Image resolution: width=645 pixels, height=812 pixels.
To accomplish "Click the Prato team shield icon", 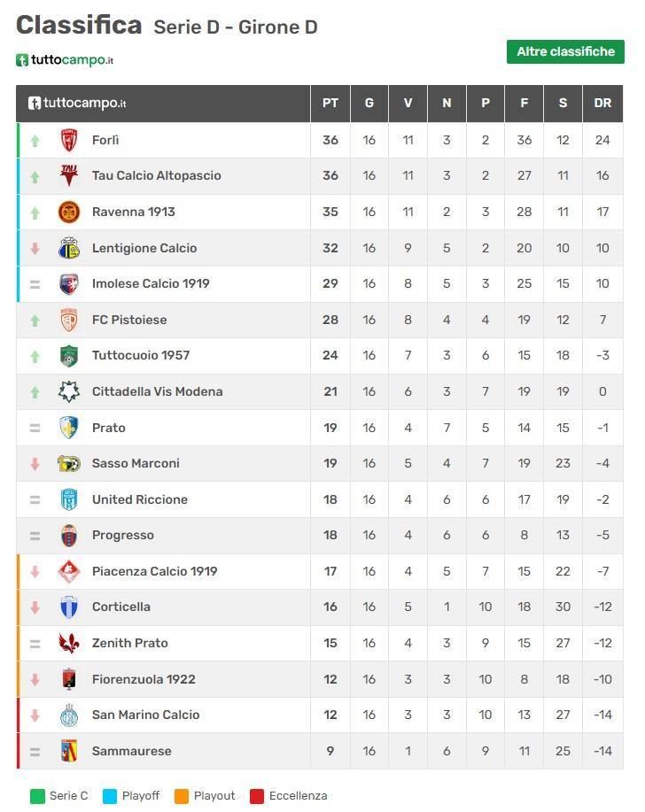I will coord(69,428).
